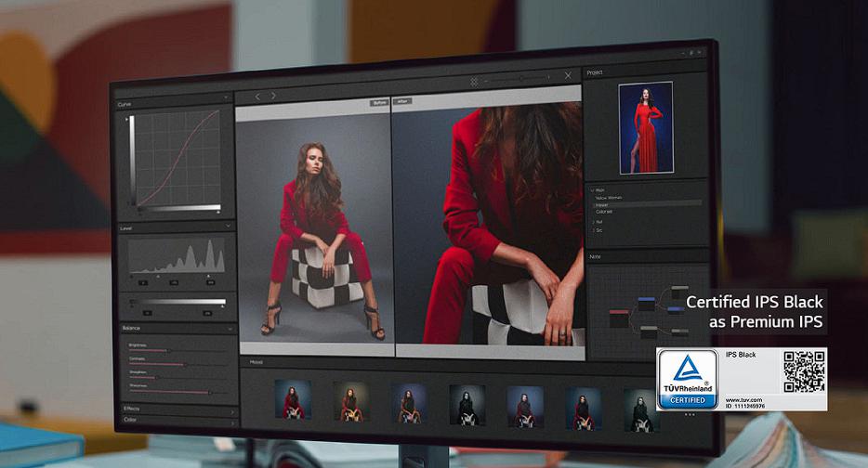
Task: Go to the previous image with back arrow
Action: coord(257,97)
